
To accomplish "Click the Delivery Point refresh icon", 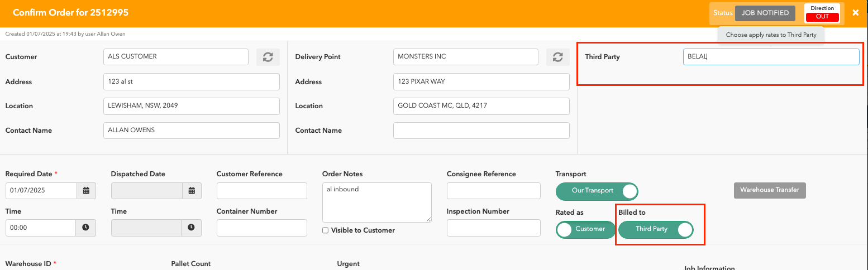I will coord(557,57).
